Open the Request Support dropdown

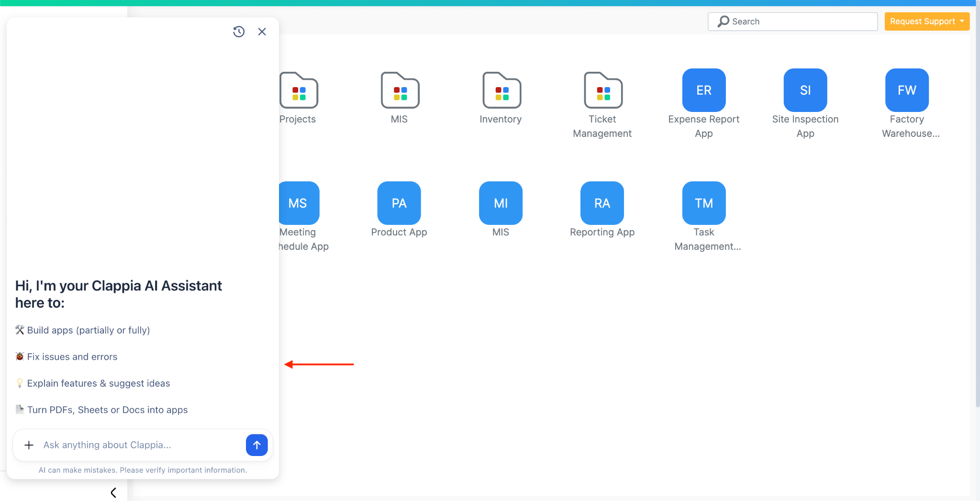[926, 21]
